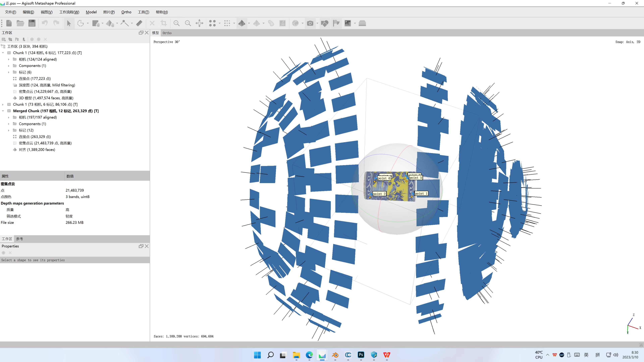The height and width of the screenshot is (362, 644).
Task: Open the 文件(F) menu
Action: pyautogui.click(x=11, y=12)
